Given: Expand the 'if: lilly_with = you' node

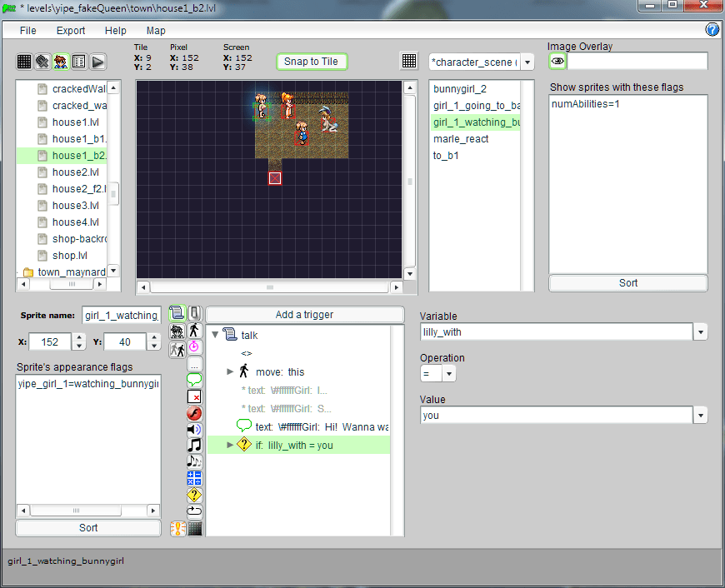Looking at the screenshot, I should point(231,445).
